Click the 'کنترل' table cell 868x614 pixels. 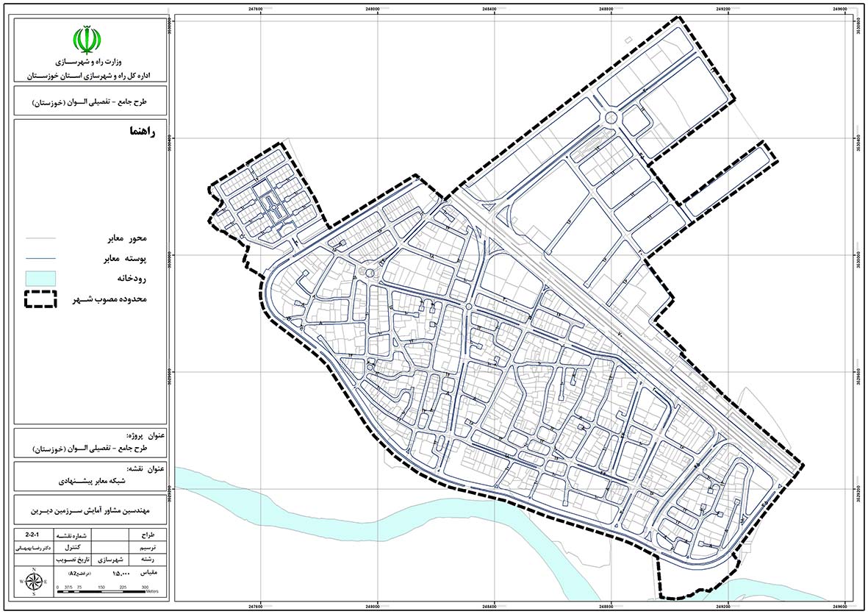(x=73, y=548)
